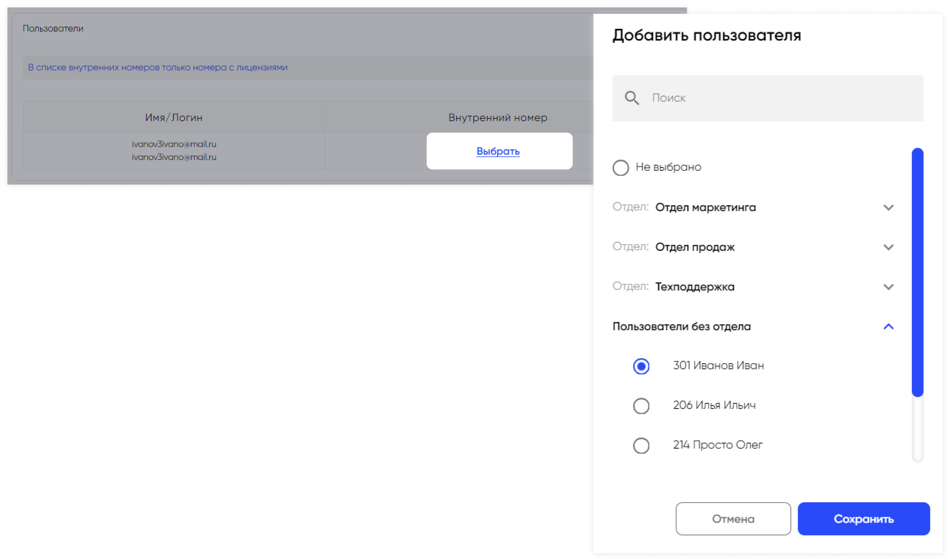Click 'Имя/Логин' column header
This screenshot has width=949, height=560.
174,118
